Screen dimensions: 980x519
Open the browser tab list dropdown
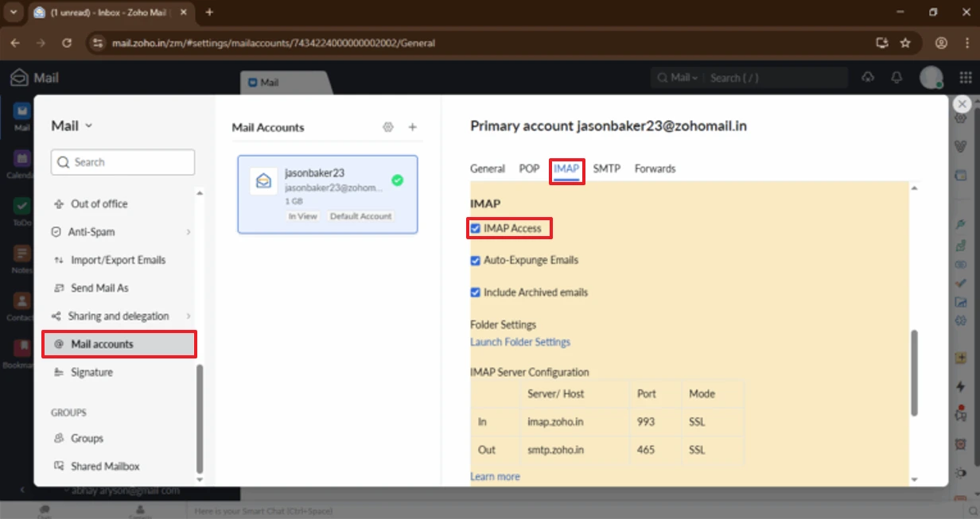14,13
